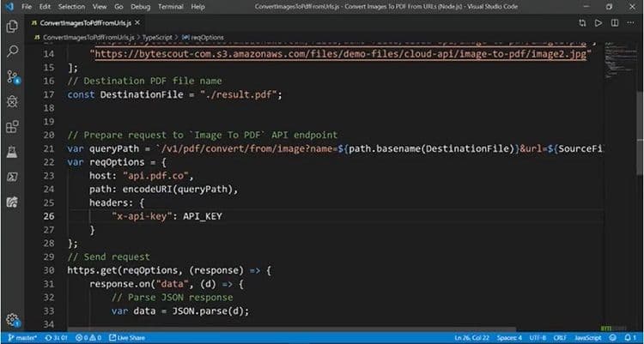Open the Source Control view
Image resolution: width=644 pixels, height=344 pixels.
[12, 76]
